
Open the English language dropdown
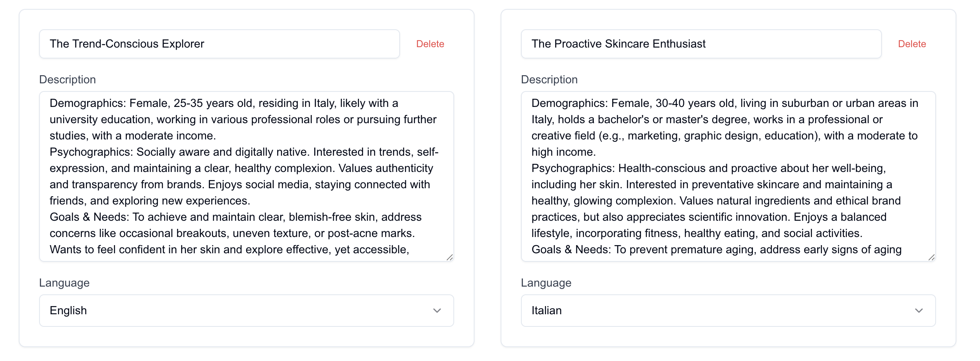coord(246,310)
